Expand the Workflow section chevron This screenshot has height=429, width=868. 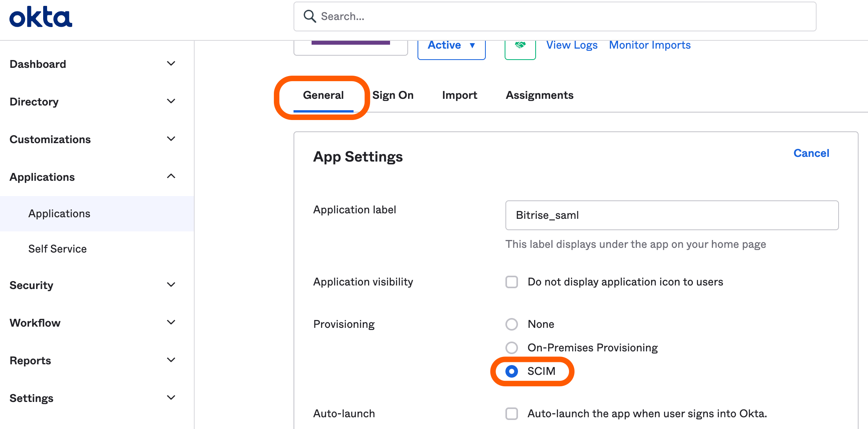click(x=171, y=322)
